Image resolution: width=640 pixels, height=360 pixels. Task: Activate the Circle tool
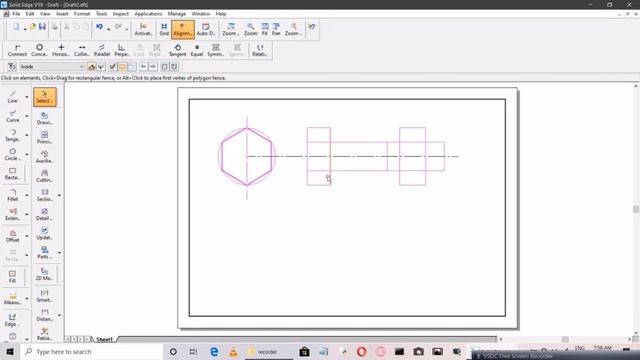pos(13,154)
